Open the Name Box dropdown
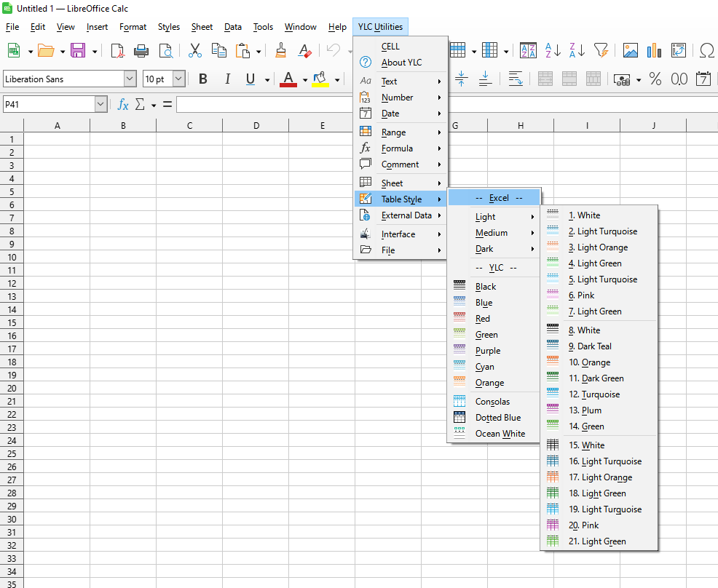The height and width of the screenshot is (588, 718). [x=100, y=104]
